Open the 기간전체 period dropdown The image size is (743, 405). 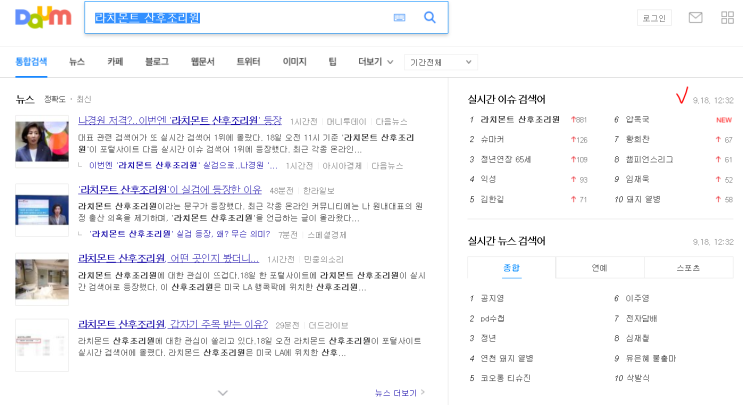[x=441, y=62]
